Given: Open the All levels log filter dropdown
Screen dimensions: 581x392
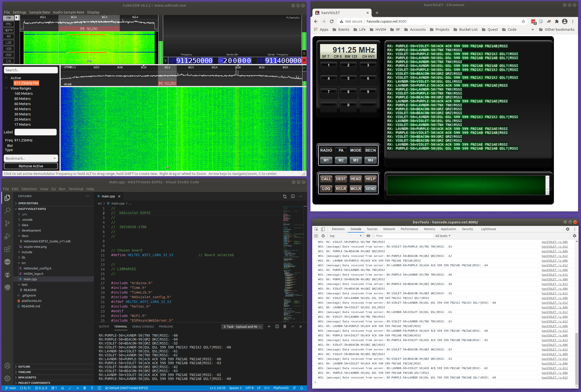Looking at the screenshot, I should [x=443, y=236].
